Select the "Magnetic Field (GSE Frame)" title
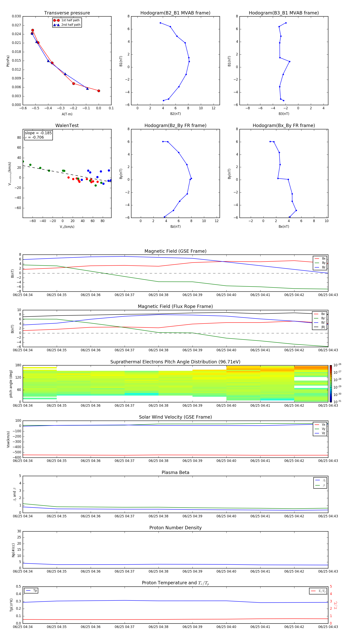Screen dimensions: 351x644 tap(175, 251)
